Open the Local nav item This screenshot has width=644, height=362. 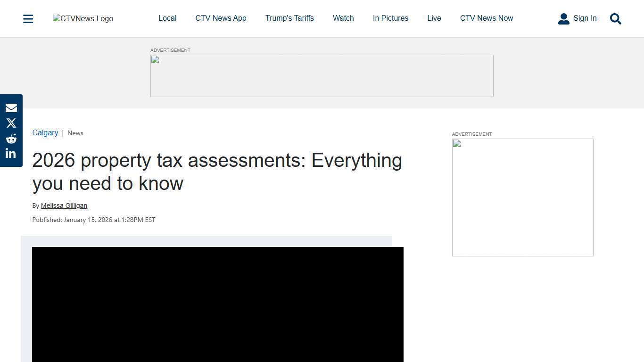(x=167, y=18)
